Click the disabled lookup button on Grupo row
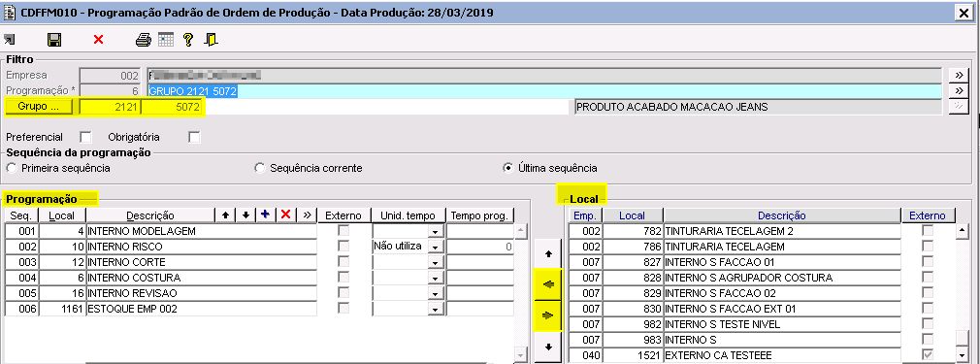Viewport: 980px width, 364px height. coord(958,107)
